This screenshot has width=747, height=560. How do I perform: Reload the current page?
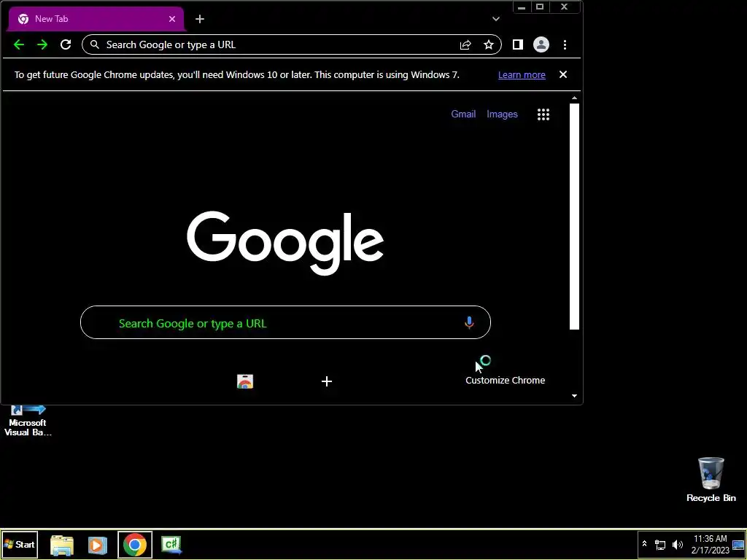tap(66, 44)
